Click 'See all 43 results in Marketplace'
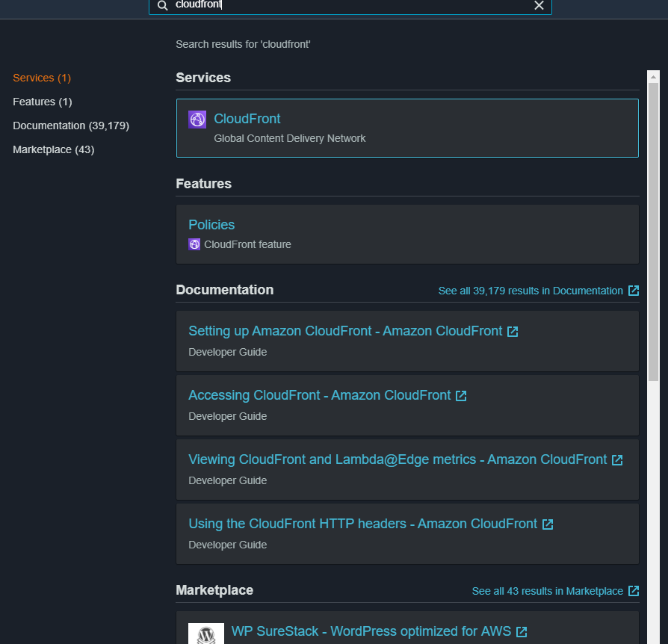 coord(548,591)
